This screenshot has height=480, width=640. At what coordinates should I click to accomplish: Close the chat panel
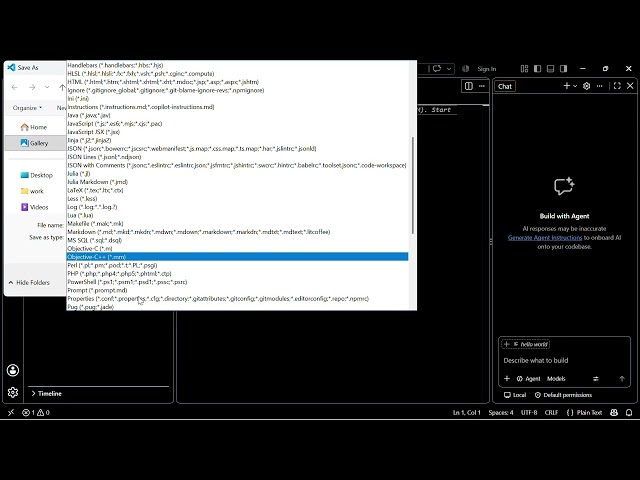click(630, 86)
